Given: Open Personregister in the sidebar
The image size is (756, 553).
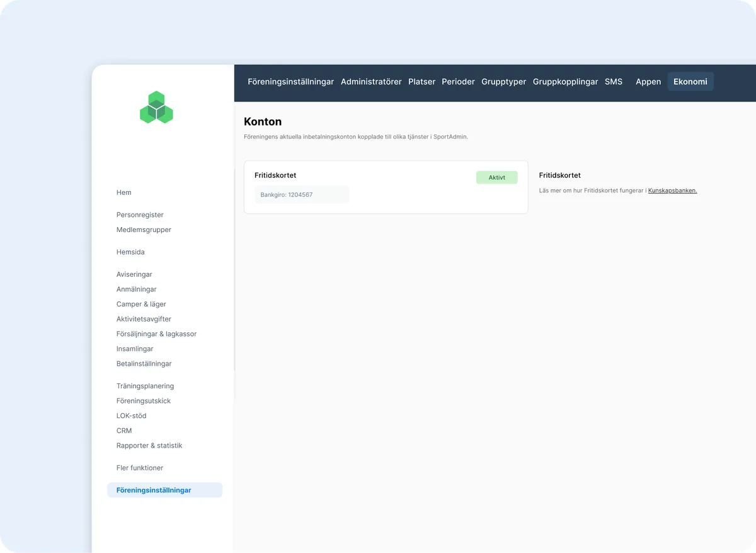Looking at the screenshot, I should tap(140, 215).
